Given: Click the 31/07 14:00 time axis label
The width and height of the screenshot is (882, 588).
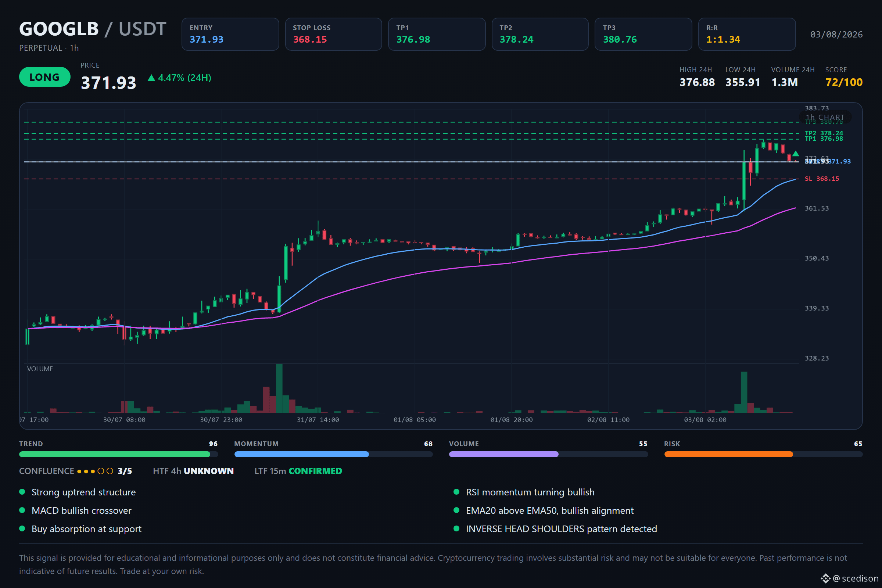Looking at the screenshot, I should point(318,420).
